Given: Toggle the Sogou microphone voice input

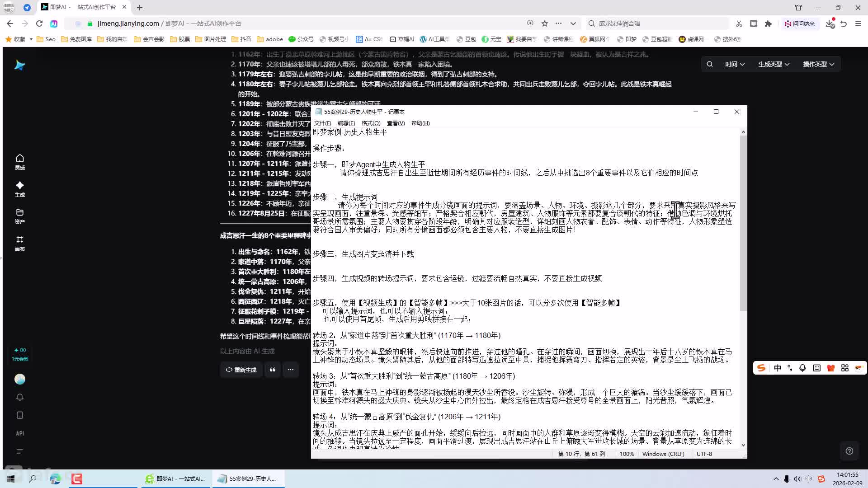Looking at the screenshot, I should point(802,368).
